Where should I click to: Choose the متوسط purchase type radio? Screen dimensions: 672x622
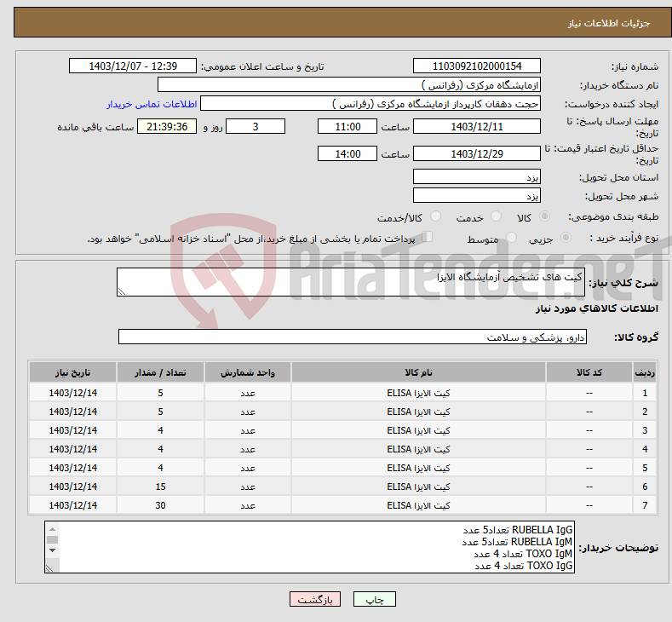coord(512,239)
